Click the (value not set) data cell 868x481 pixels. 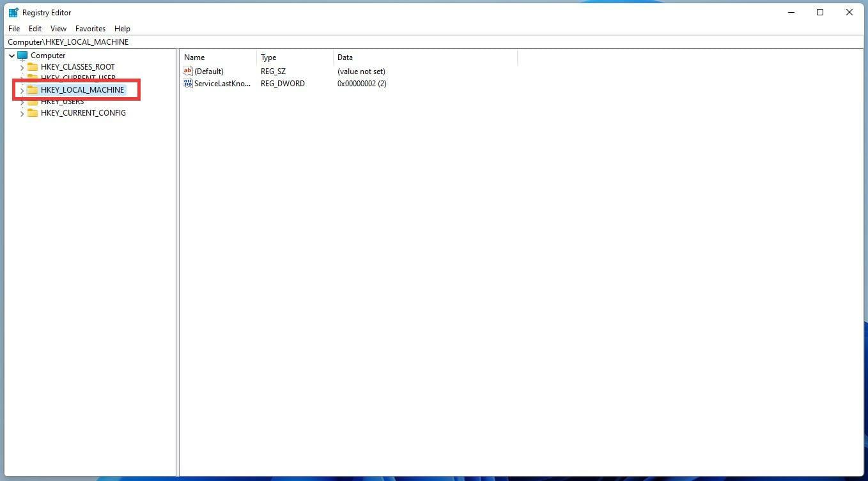coord(361,72)
